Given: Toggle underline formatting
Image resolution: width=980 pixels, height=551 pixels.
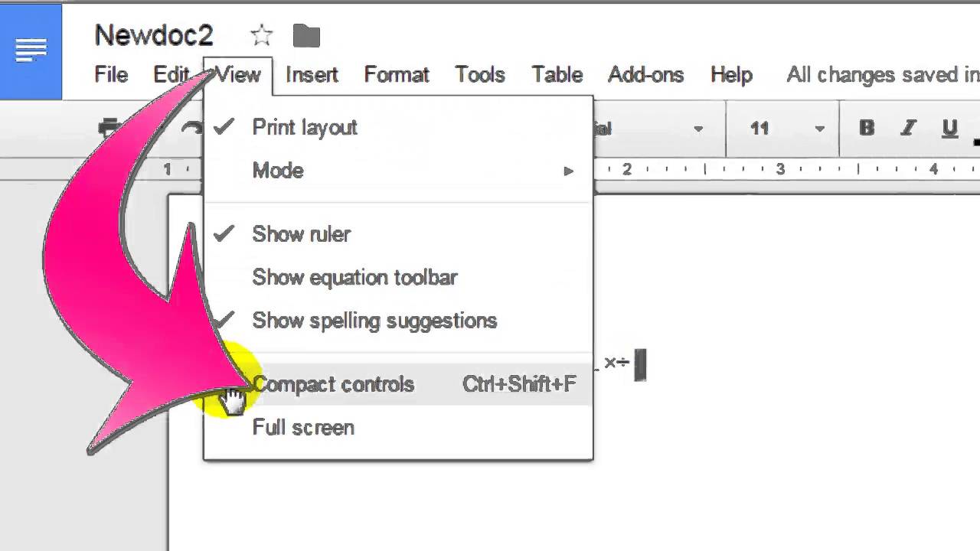Looking at the screenshot, I should coord(949,128).
